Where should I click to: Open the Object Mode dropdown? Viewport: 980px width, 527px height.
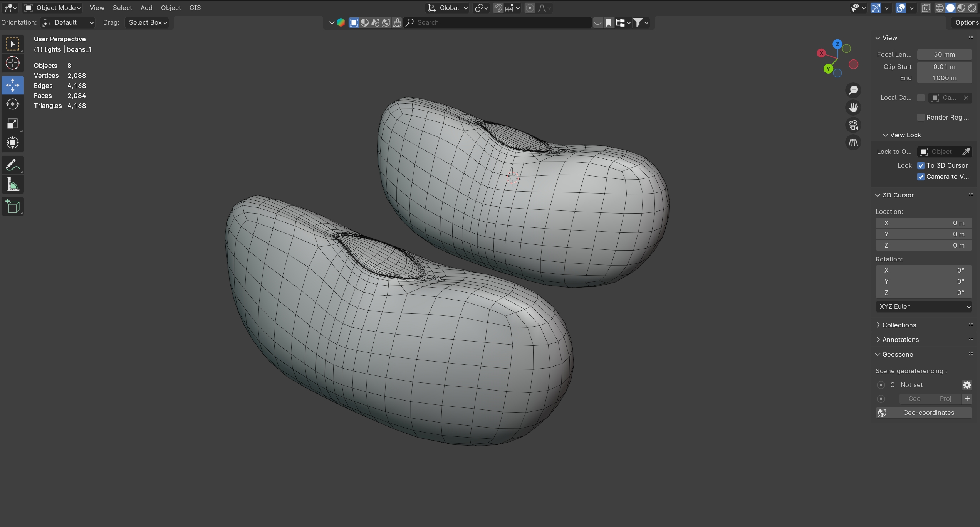click(53, 8)
